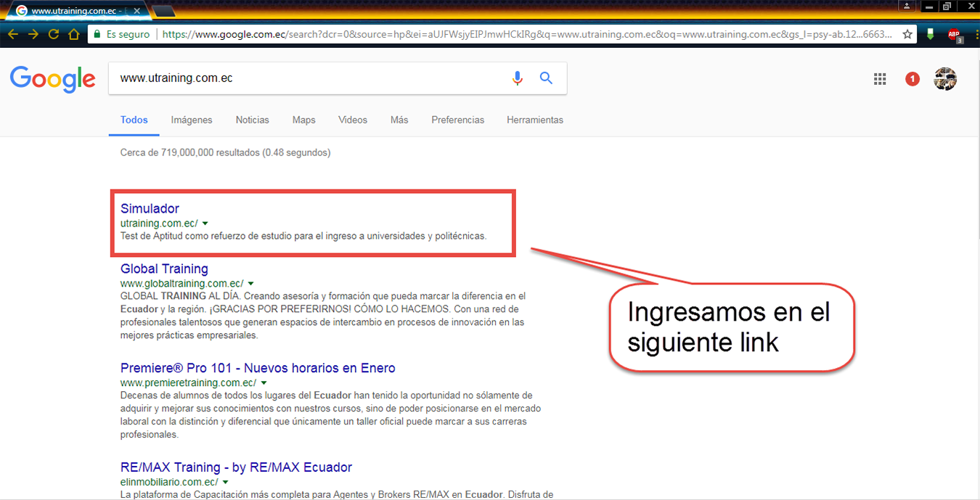Select the www.utraining.com.ec browser tab
Image resolution: width=980 pixels, height=500 pixels.
click(x=77, y=11)
